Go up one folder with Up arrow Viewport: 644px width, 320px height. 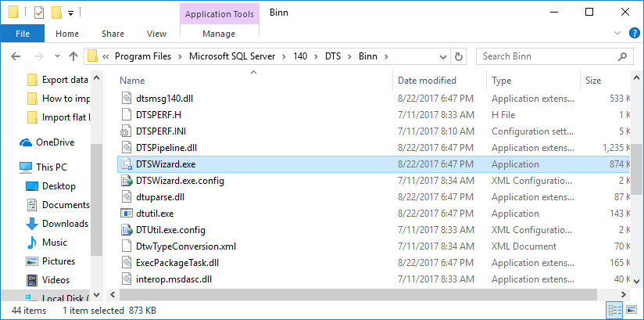tap(73, 56)
